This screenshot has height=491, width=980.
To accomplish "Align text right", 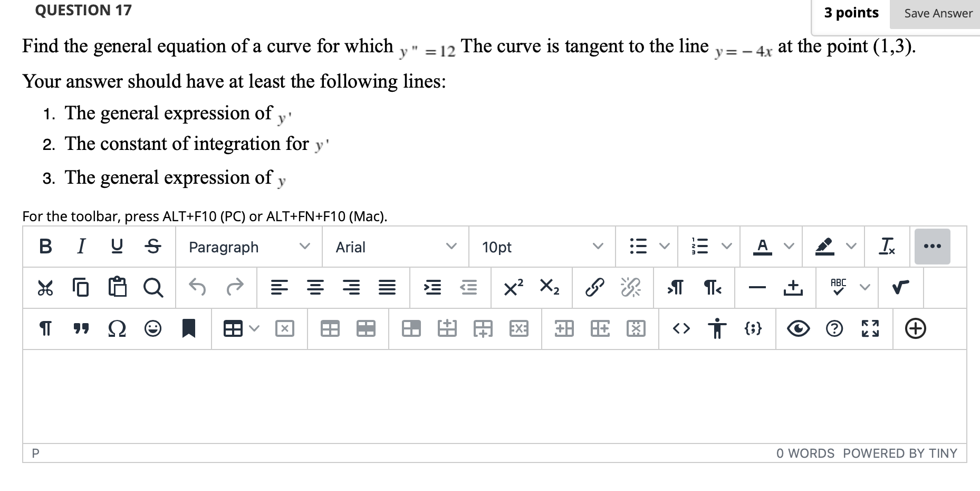I will pos(351,288).
